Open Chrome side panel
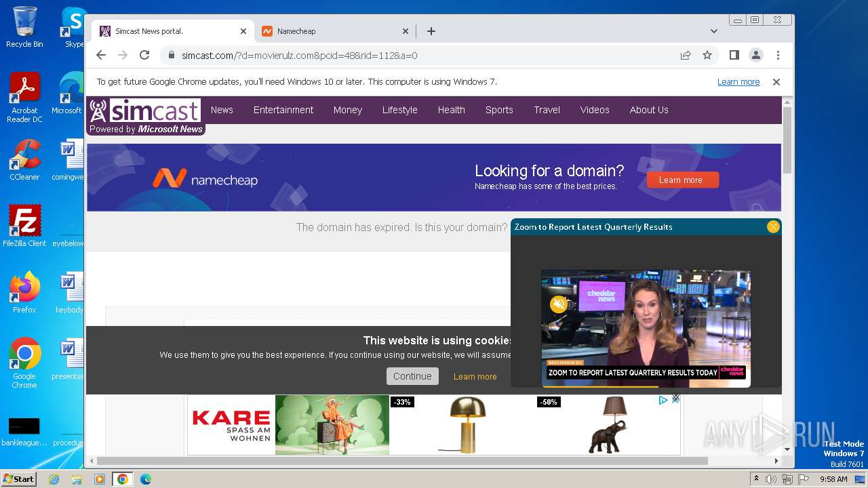 click(x=734, y=55)
